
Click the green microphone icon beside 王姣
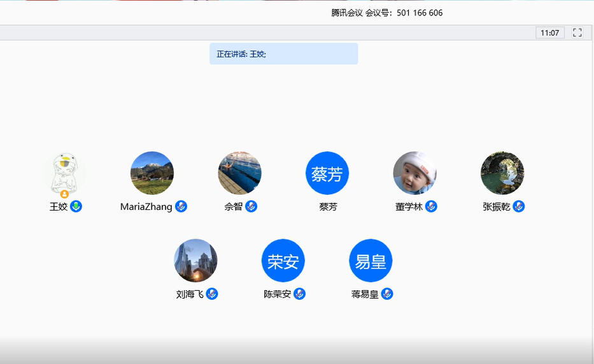click(x=76, y=206)
